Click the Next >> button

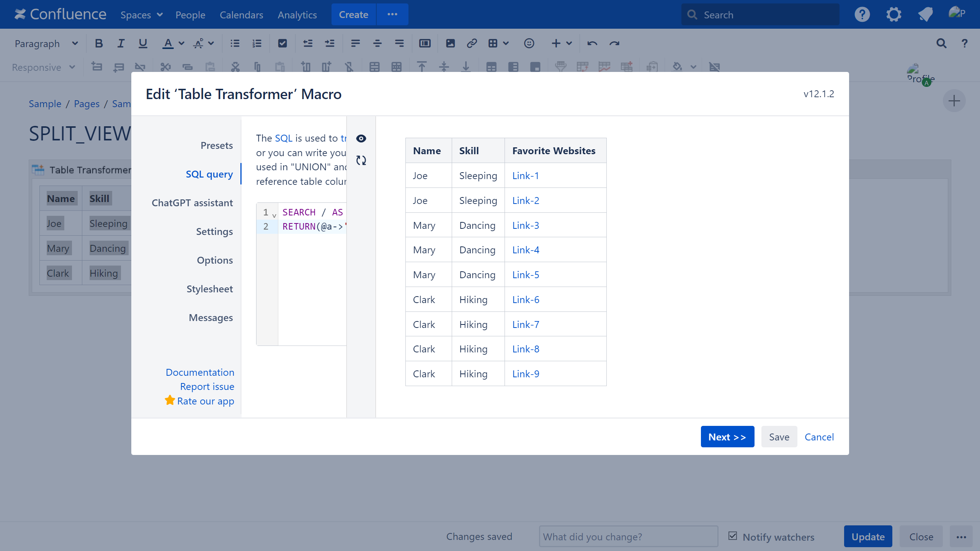click(727, 437)
